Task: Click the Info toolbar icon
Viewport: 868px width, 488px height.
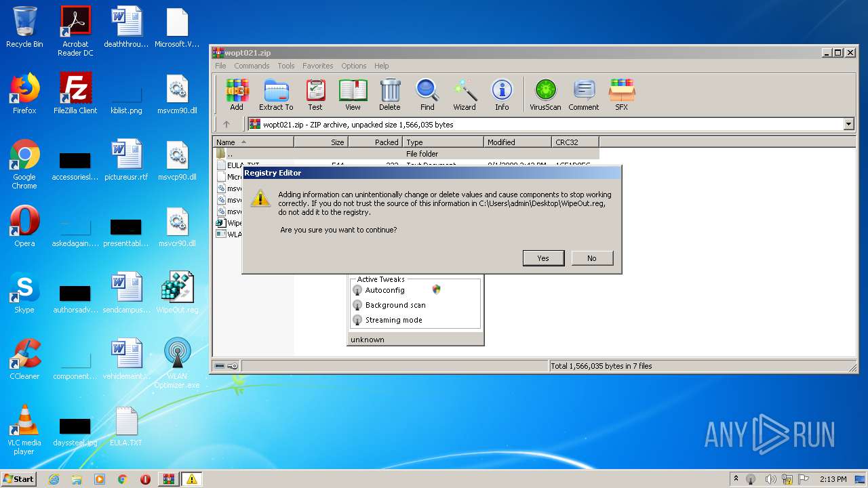Action: (x=502, y=95)
